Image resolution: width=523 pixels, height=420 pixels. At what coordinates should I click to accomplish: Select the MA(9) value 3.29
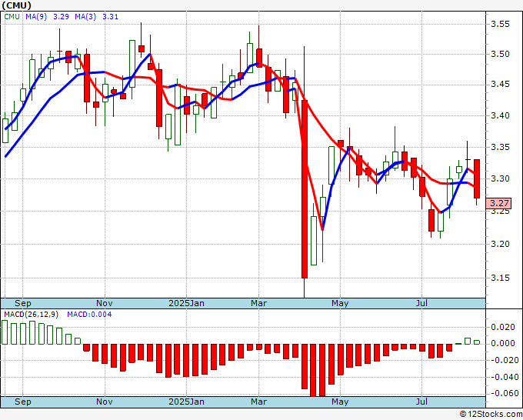(61, 16)
